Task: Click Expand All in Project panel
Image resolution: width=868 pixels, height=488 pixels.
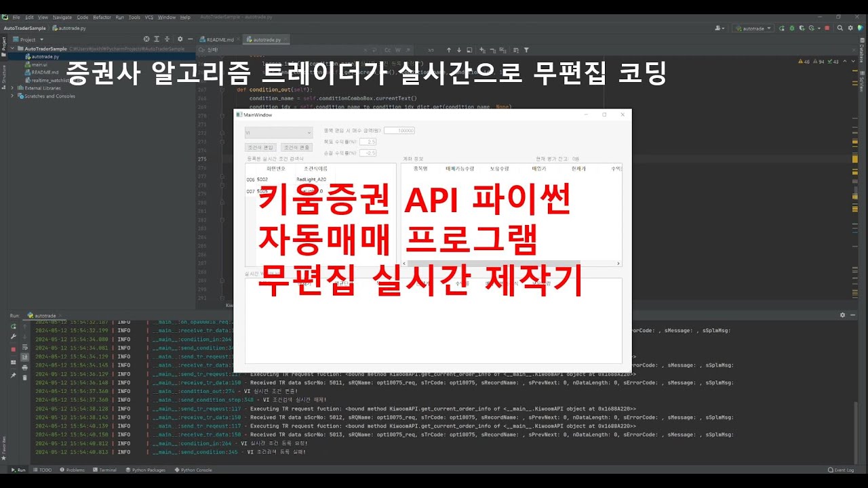Action: click(157, 40)
